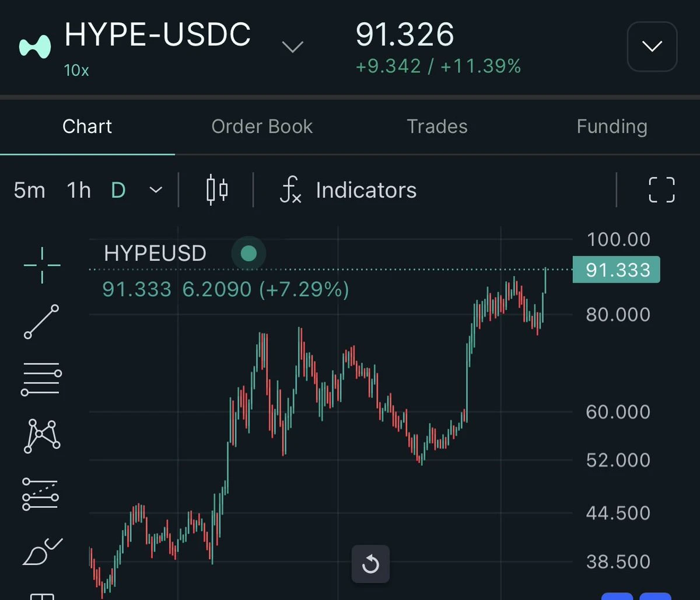Open the candlestick chart type selector
The width and height of the screenshot is (700, 600).
pyautogui.click(x=217, y=190)
